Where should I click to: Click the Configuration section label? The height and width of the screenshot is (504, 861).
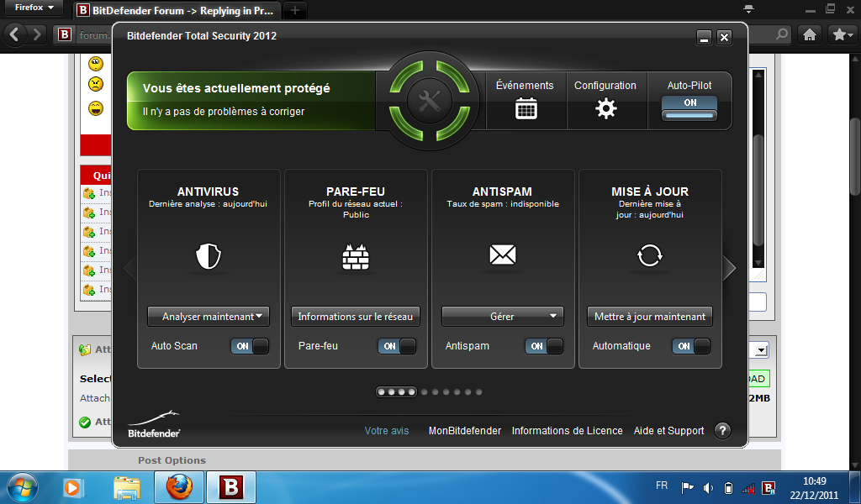pyautogui.click(x=605, y=86)
